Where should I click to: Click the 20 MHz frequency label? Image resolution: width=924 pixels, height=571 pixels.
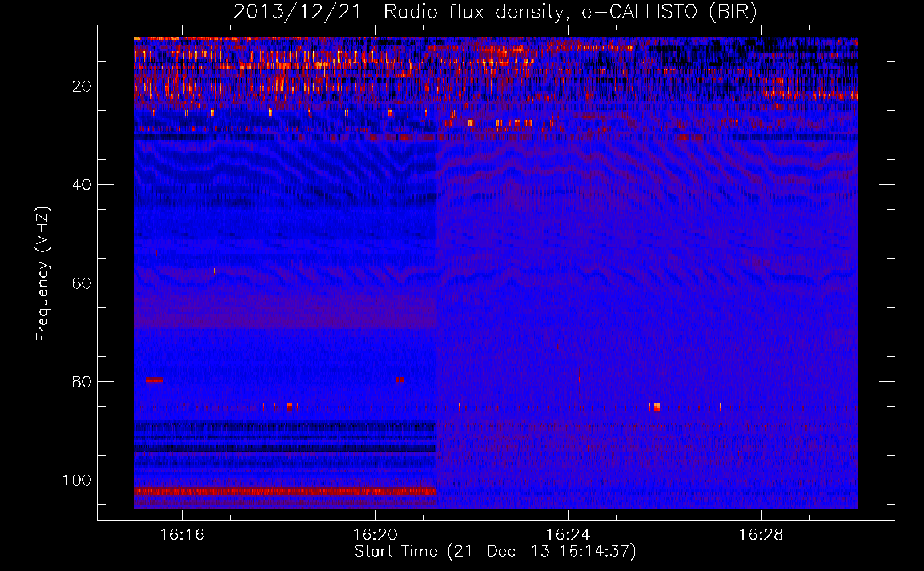[82, 86]
